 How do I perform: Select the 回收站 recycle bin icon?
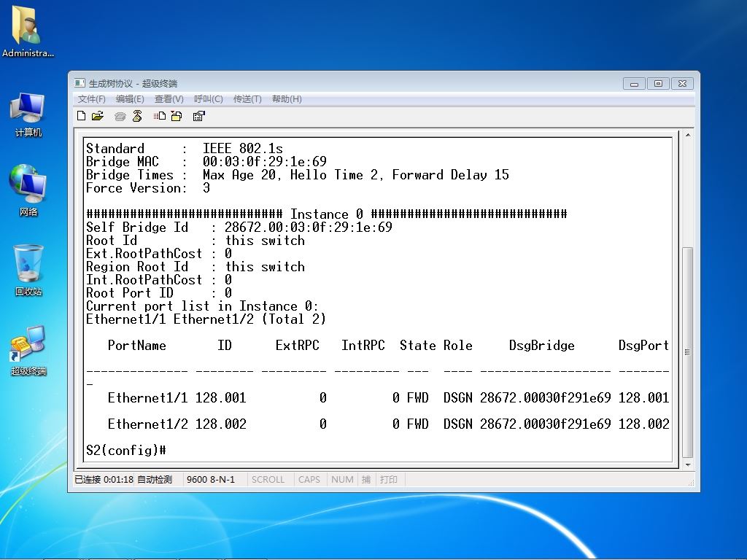(28, 270)
